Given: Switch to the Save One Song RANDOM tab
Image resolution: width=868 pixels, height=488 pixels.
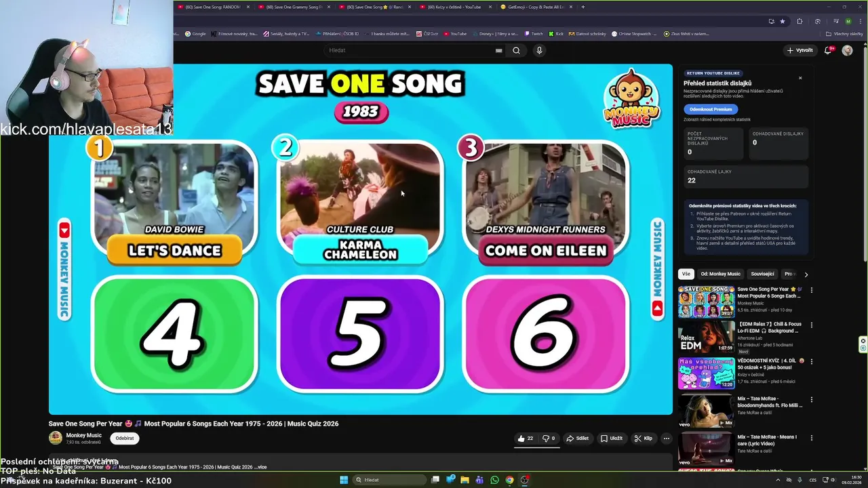Looking at the screenshot, I should click(213, 7).
